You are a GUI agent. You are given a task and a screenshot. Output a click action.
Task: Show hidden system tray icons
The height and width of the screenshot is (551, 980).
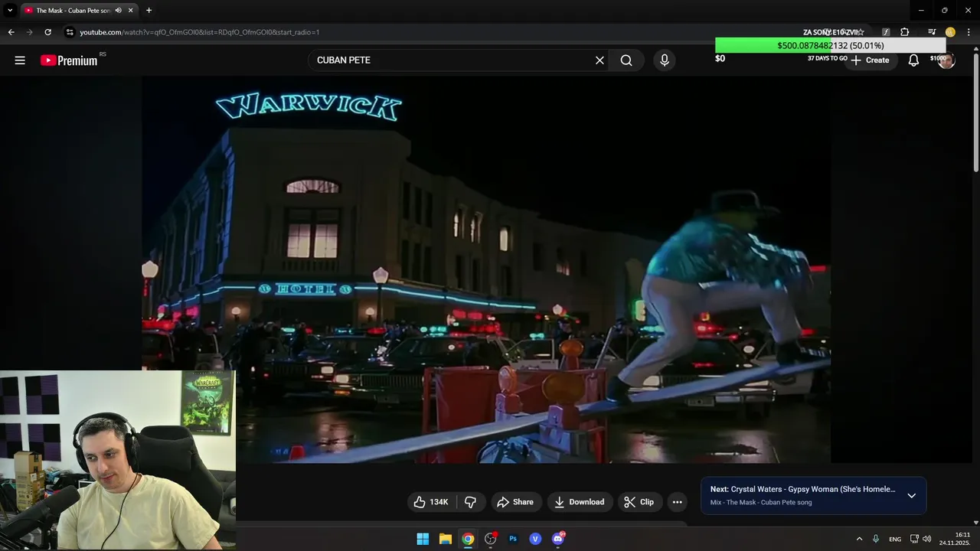tap(859, 539)
